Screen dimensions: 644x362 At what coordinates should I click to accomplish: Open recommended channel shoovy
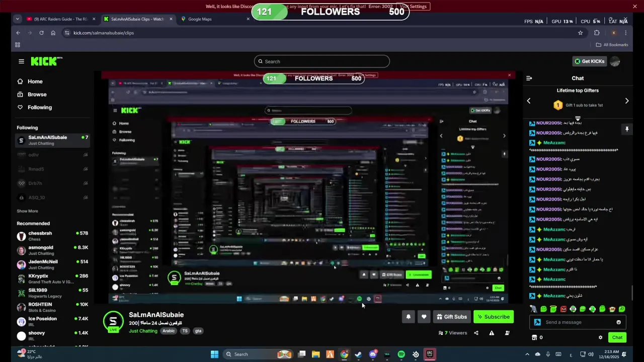[52, 335]
